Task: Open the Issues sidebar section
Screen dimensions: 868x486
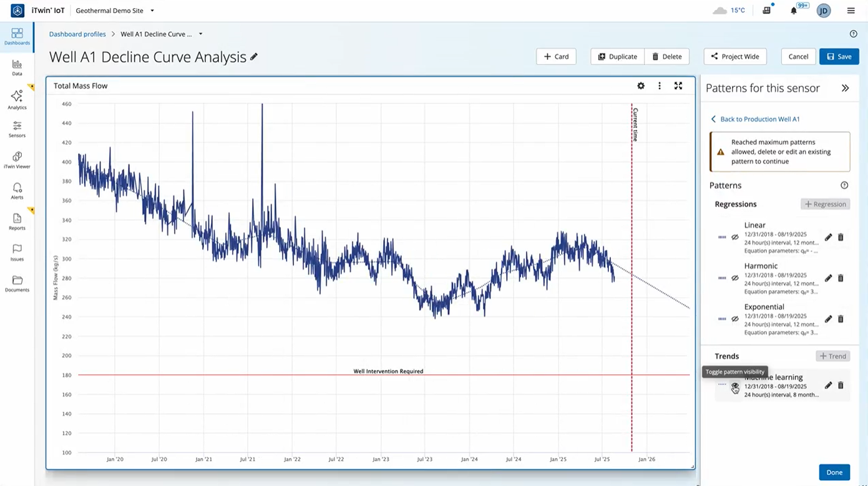Action: coord(17,253)
